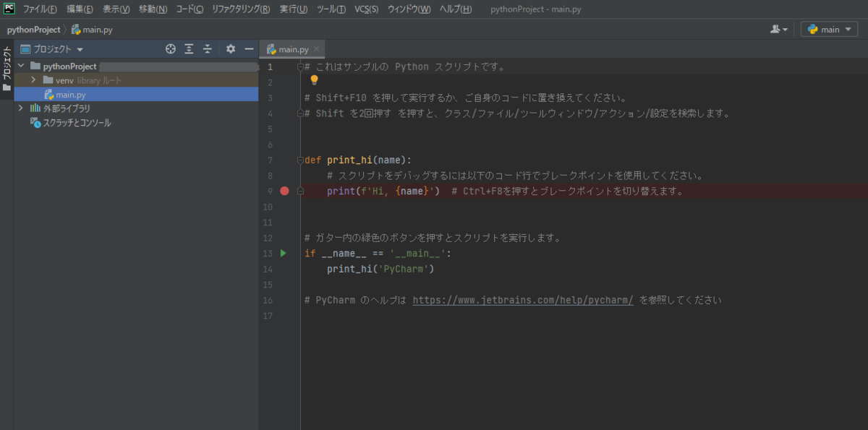Expand all items in project panel

click(189, 49)
